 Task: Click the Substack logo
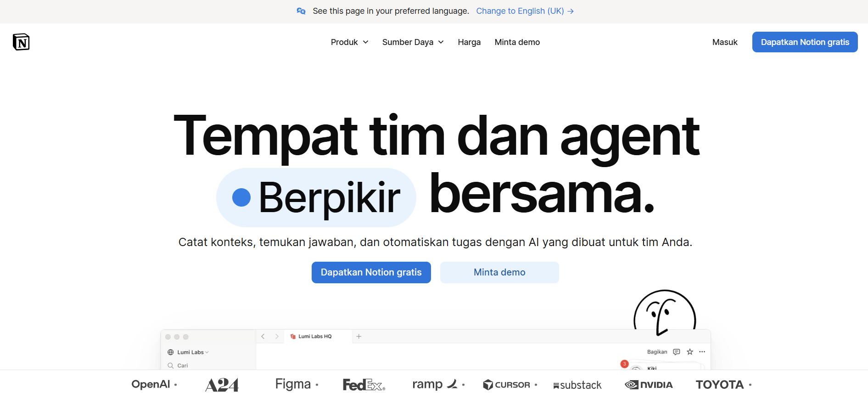577,385
